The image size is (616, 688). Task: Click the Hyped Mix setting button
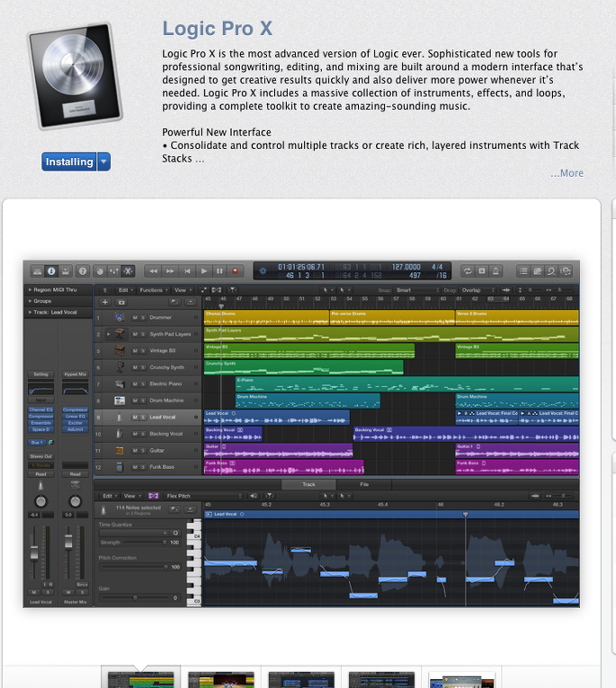(75, 374)
